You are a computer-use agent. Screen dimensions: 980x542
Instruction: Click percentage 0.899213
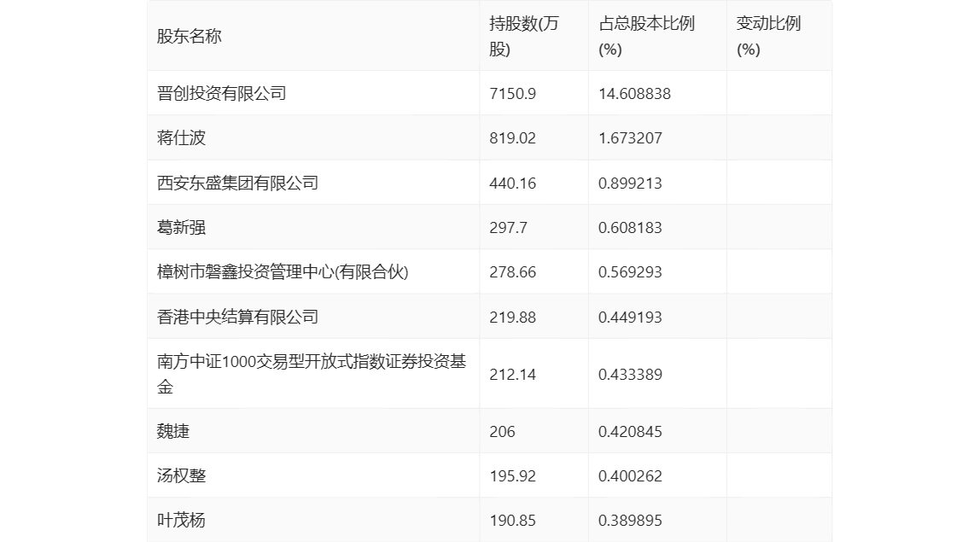(630, 184)
